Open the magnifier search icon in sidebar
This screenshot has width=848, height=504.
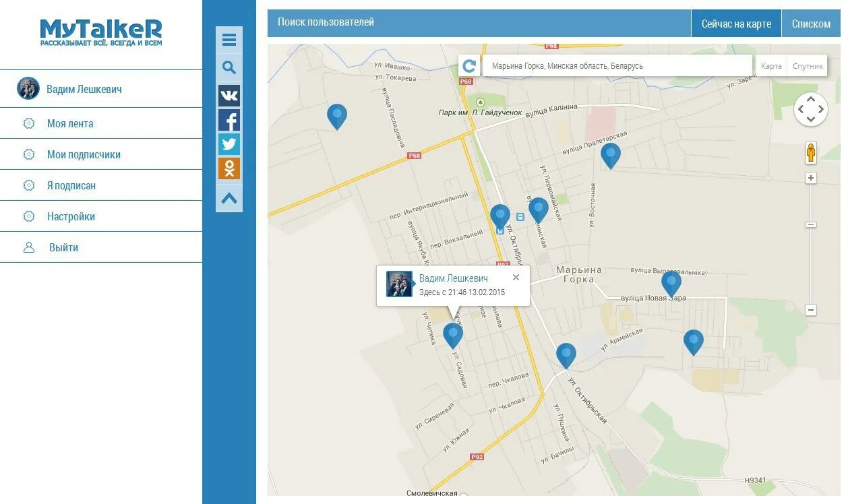[229, 67]
